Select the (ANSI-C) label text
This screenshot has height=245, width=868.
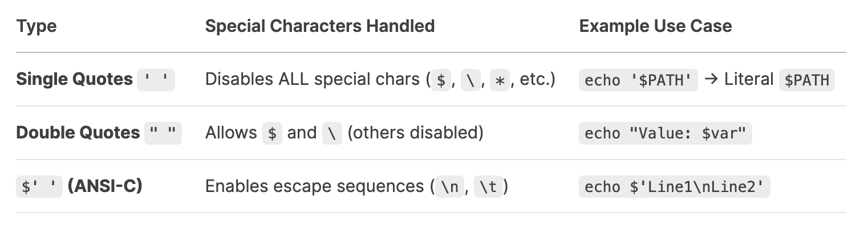[105, 186]
